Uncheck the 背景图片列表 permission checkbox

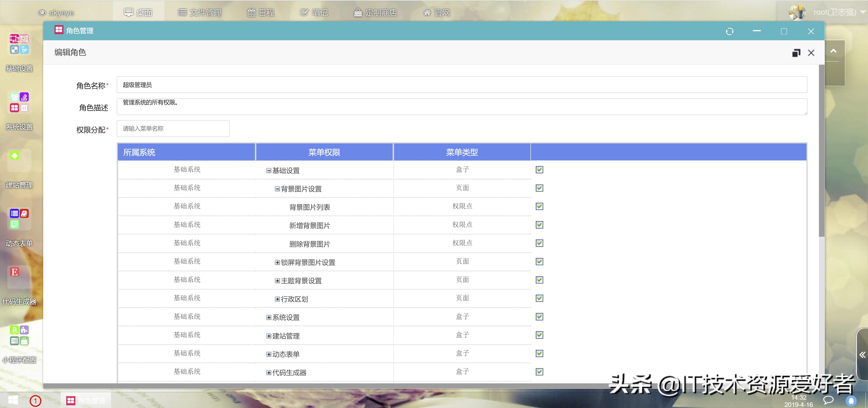click(x=539, y=206)
